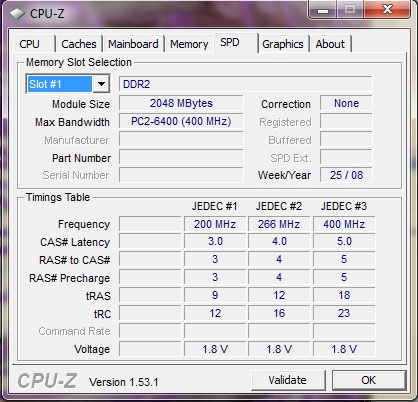Click the DDR2 memory type field
This screenshot has height=402, width=418.
tap(246, 84)
